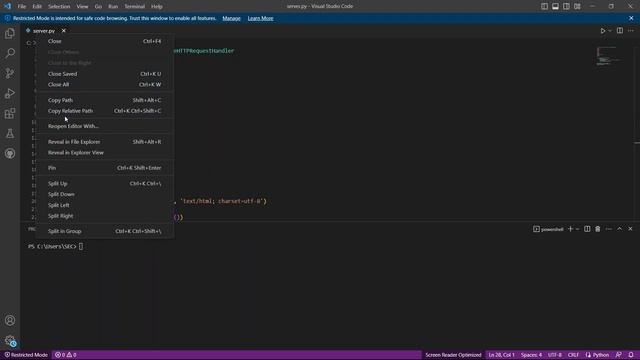Click the Learn More link
This screenshot has height=360, width=640.
260,18
